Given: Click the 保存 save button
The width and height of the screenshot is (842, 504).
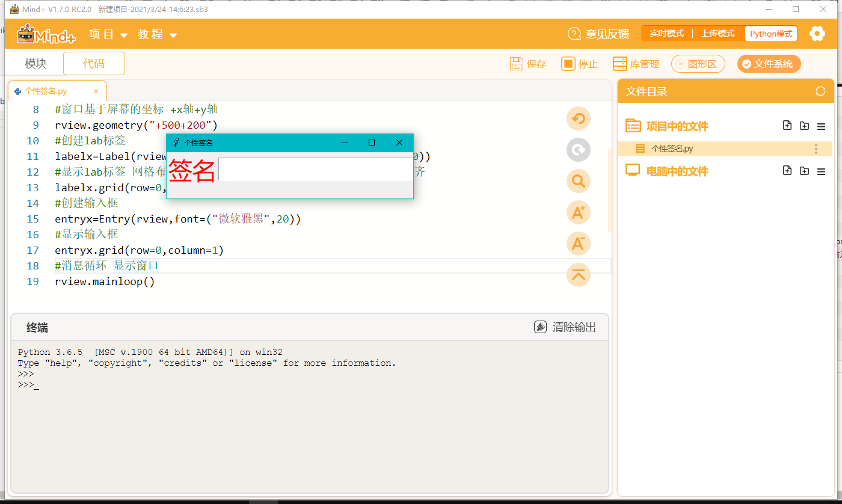Looking at the screenshot, I should pyautogui.click(x=527, y=64).
